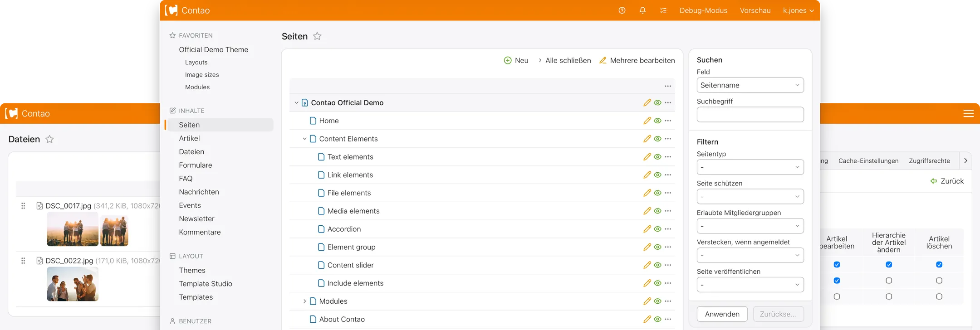Click the Anwenden button

722,314
